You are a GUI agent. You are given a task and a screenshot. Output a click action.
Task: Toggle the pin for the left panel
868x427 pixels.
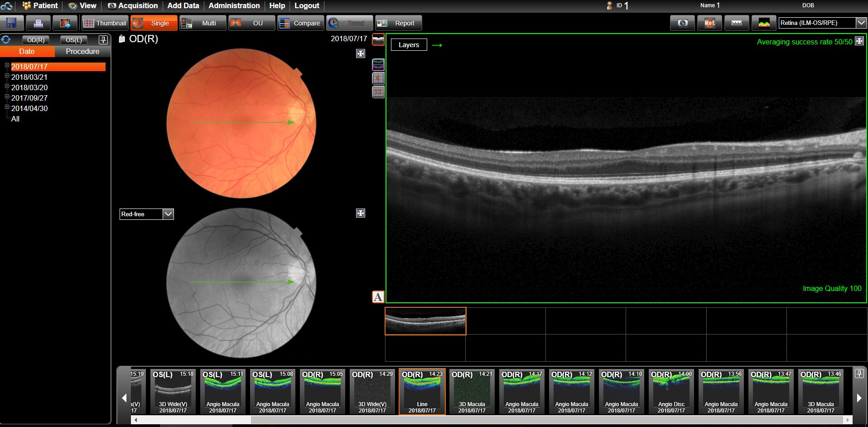coord(103,40)
